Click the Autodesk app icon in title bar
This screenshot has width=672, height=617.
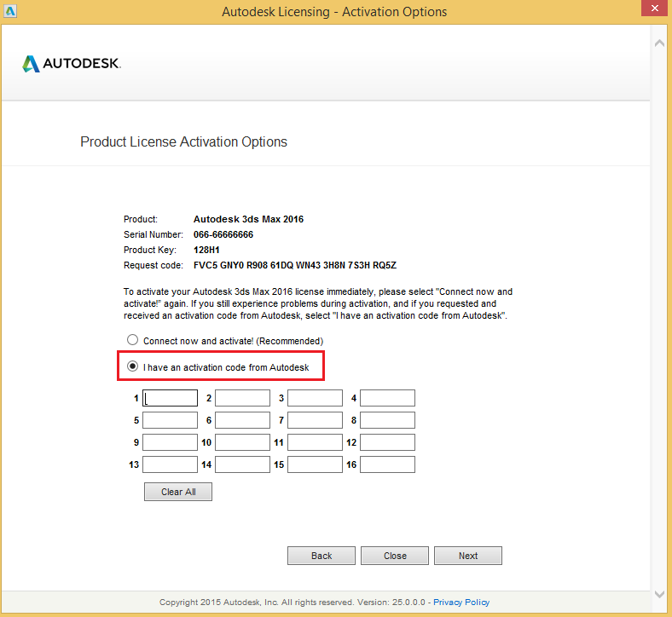[10, 11]
